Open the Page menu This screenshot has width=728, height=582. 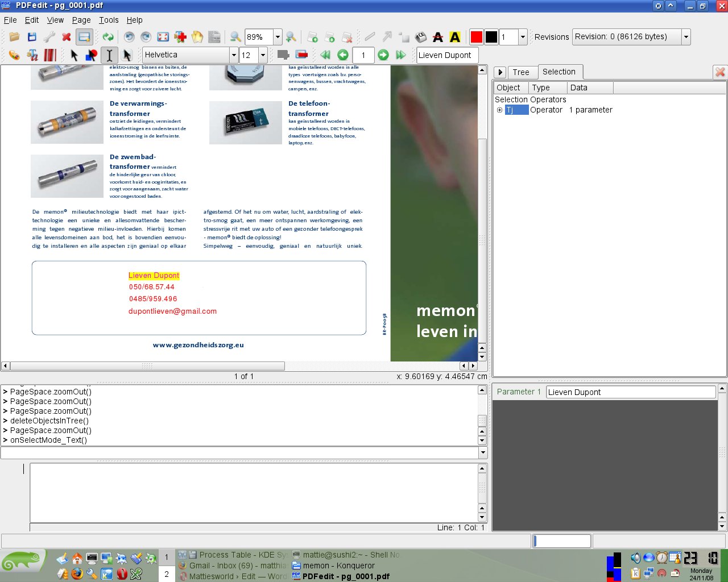81,20
